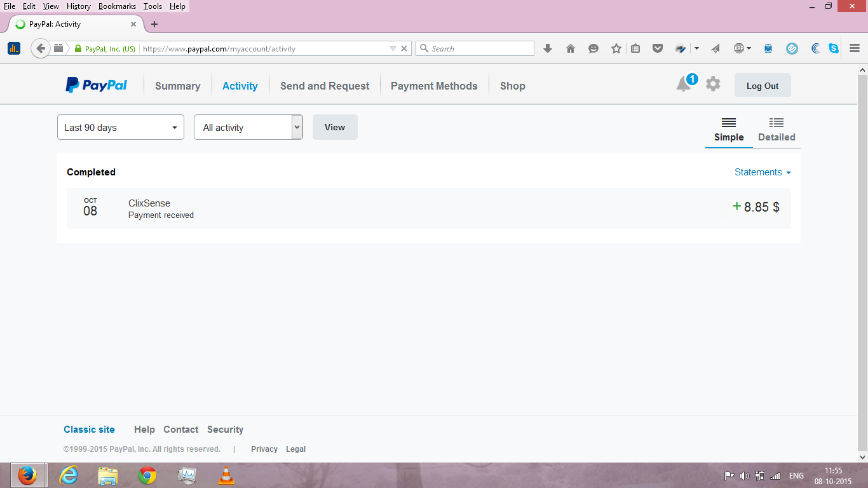The image size is (868, 488).
Task: Click the View button
Action: [335, 127]
